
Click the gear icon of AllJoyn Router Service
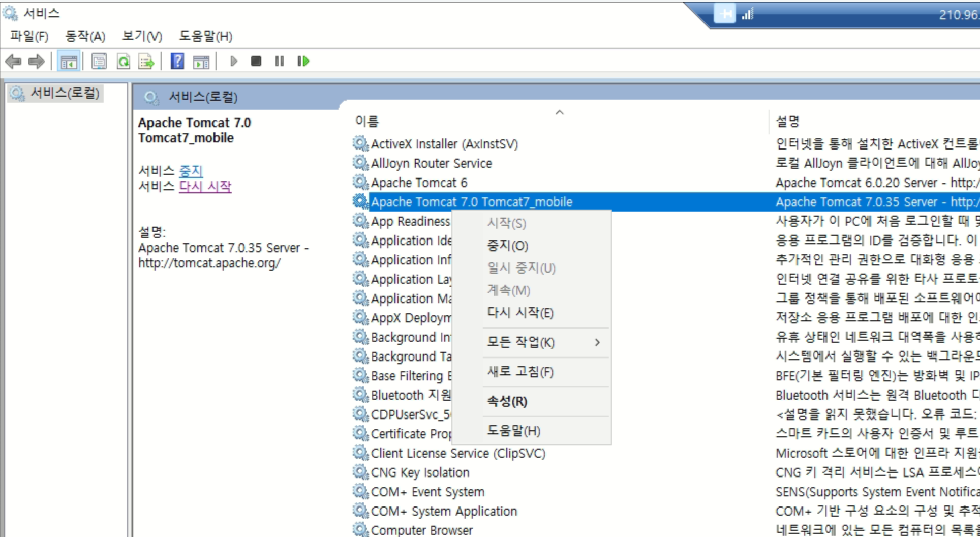(x=360, y=163)
